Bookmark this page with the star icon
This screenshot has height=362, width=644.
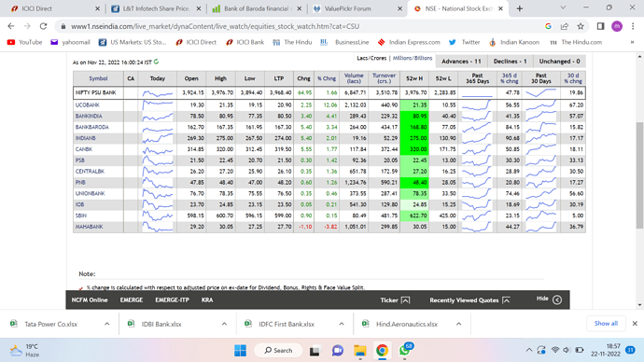coord(581,26)
